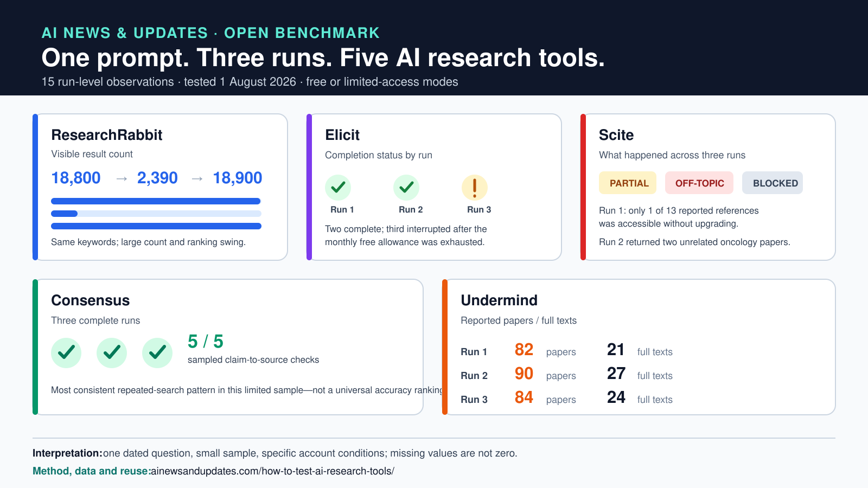This screenshot has width=868, height=488.
Task: Click the 24 full texts value
Action: [x=616, y=397]
